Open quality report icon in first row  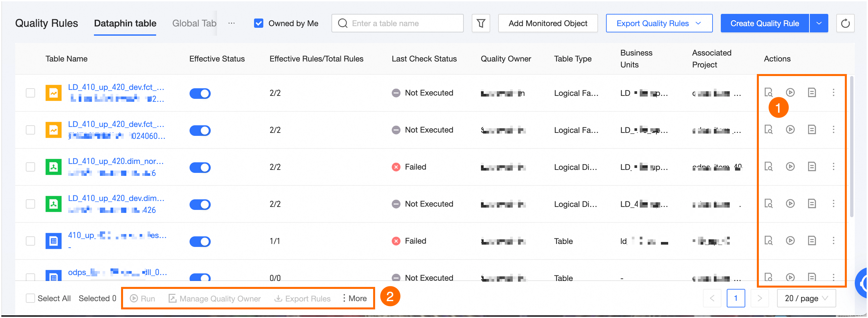[x=811, y=92]
